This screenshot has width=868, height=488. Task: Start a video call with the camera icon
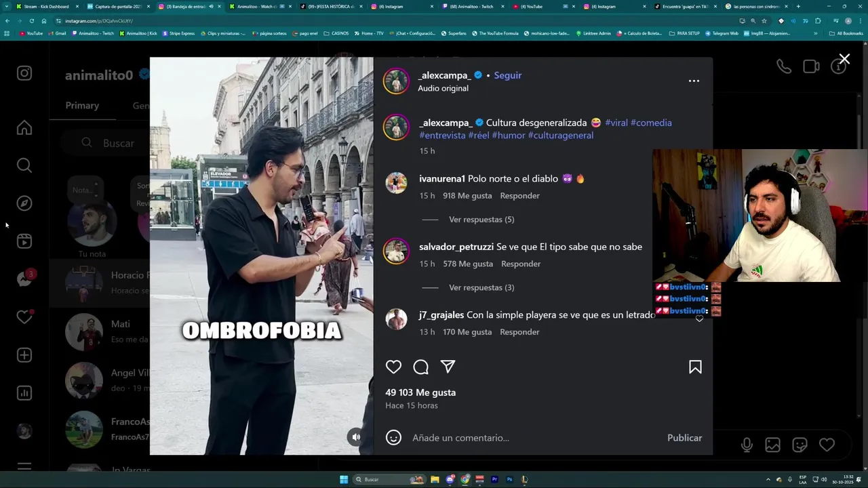coord(811,66)
